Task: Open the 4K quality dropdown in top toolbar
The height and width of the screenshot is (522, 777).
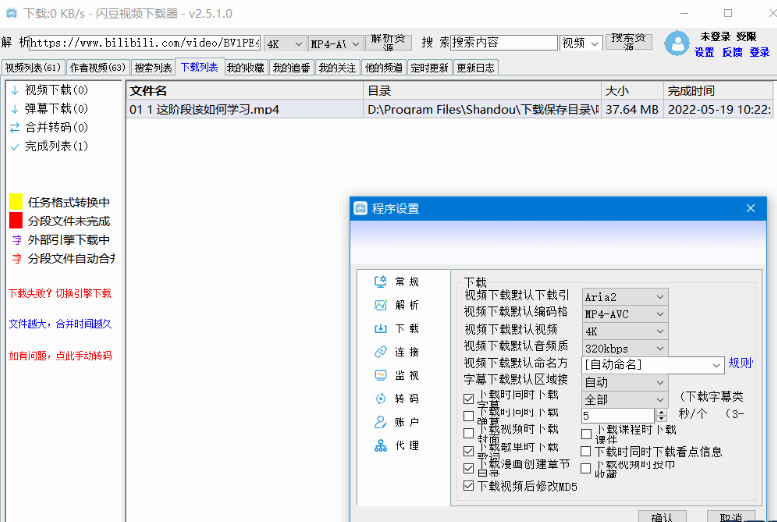Action: tap(284, 44)
